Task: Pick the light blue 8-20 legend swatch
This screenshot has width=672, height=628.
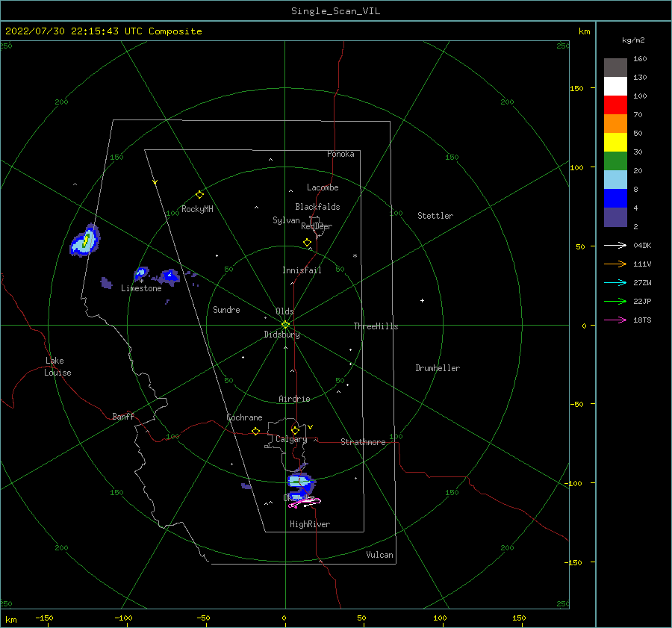Action: click(x=615, y=180)
